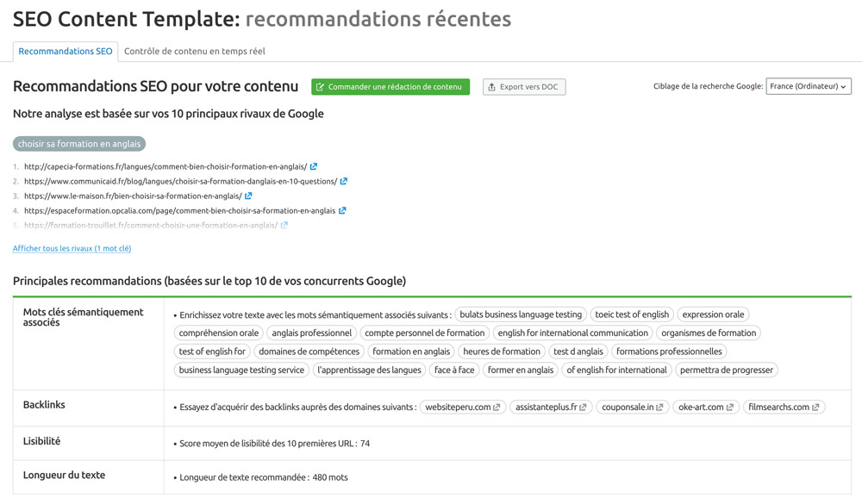Click external link icon beside filmsearchs.com

(x=815, y=408)
